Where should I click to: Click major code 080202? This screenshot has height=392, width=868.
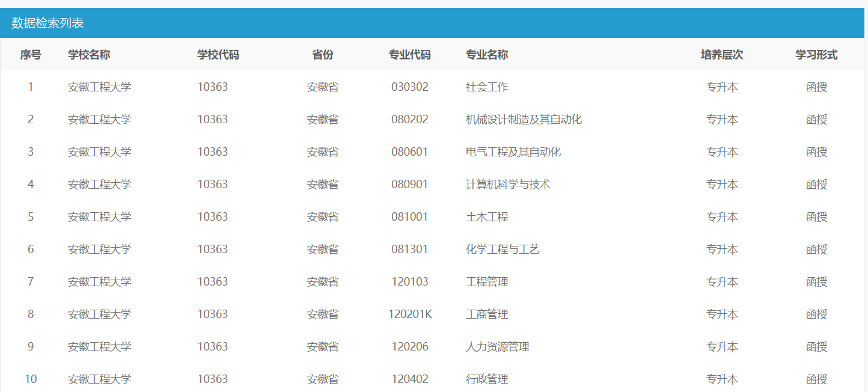410,120
